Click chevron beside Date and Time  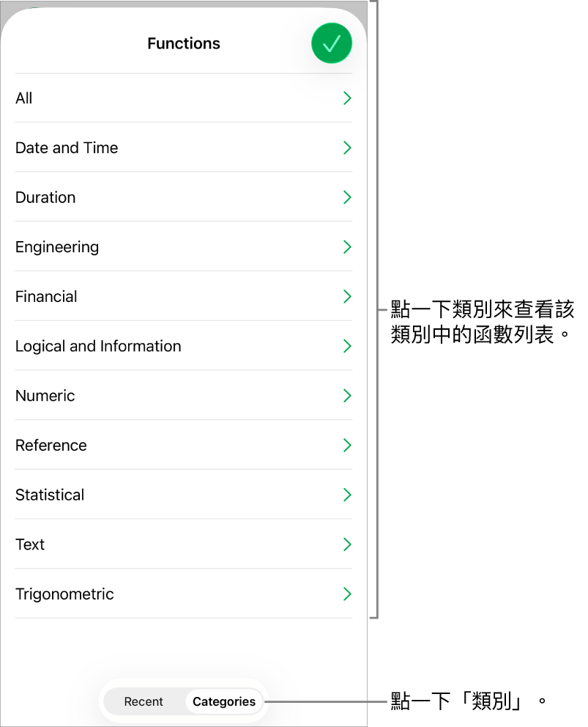pos(347,148)
